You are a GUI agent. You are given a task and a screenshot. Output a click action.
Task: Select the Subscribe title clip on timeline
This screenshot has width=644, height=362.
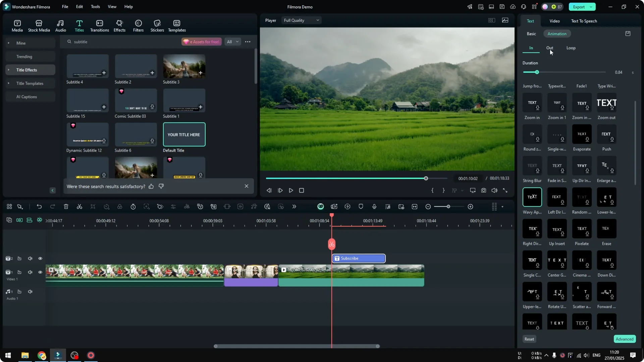(x=359, y=258)
